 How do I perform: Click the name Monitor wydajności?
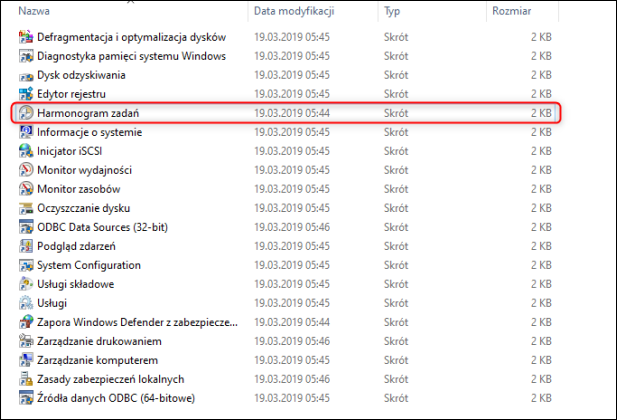click(x=84, y=170)
